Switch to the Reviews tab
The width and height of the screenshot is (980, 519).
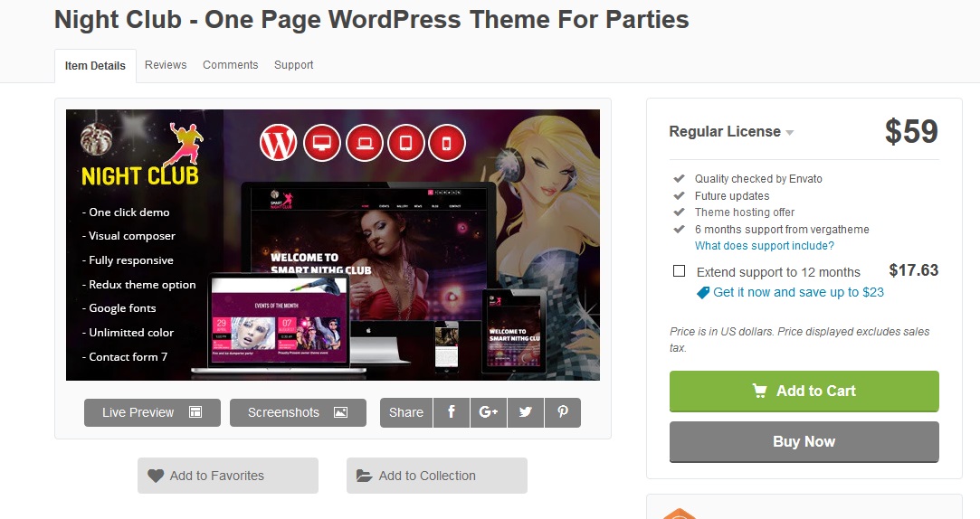[x=166, y=65]
